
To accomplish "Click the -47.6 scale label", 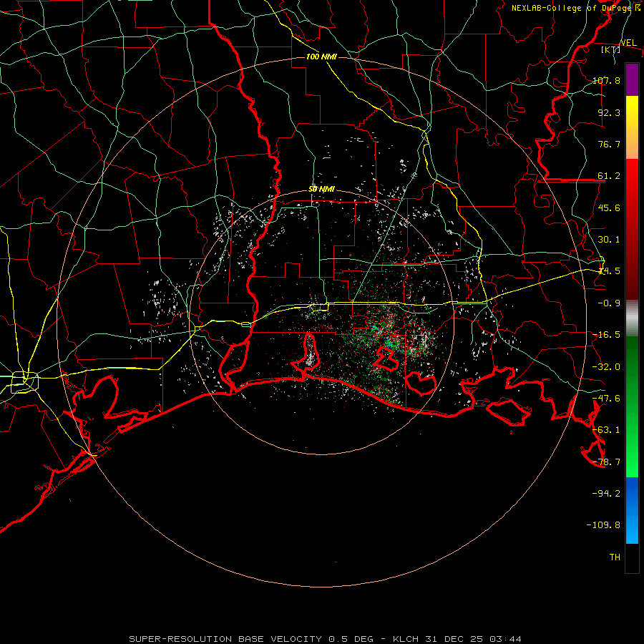I will point(606,399).
